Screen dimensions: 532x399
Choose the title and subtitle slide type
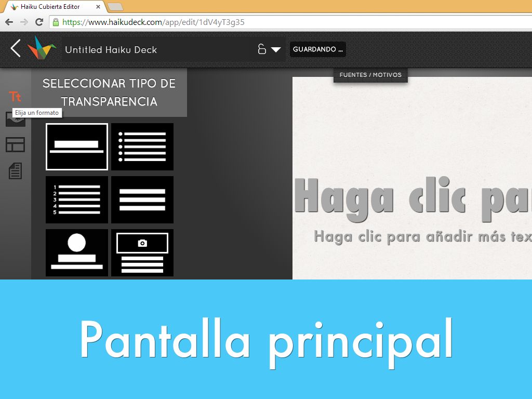pyautogui.click(x=77, y=147)
